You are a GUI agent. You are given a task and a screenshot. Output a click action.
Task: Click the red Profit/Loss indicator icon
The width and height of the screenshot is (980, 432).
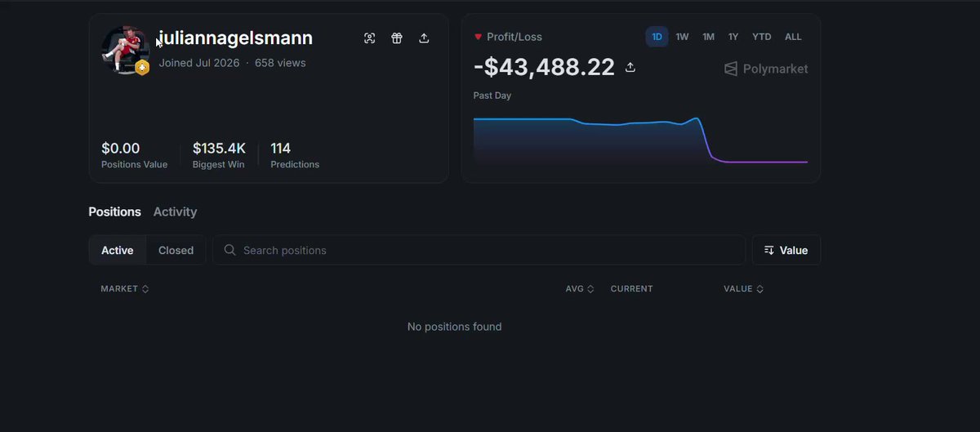click(x=478, y=37)
